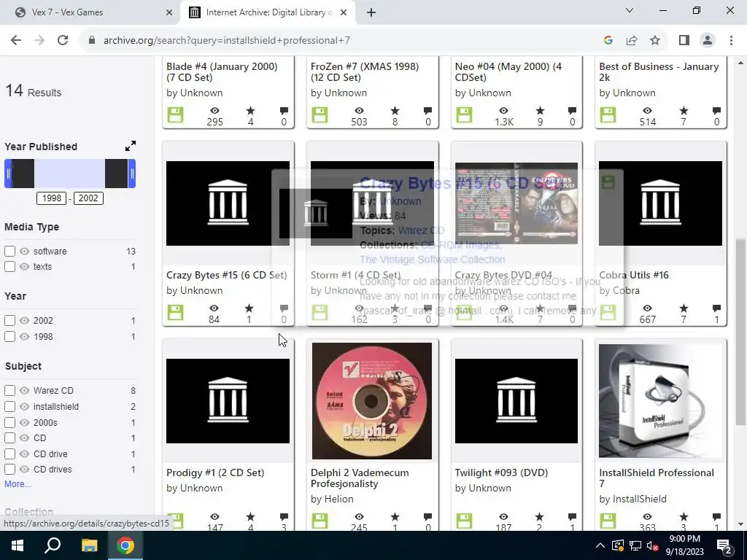Viewport: 747px width, 560px height.
Task: Show hidden system tray icons
Action: pyautogui.click(x=600, y=545)
